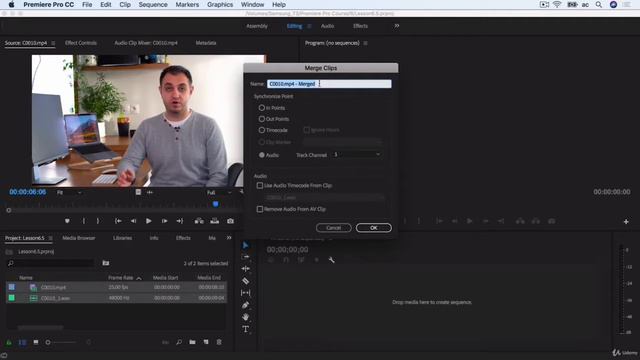Sort by Frame Rate column arrow

[139, 278]
